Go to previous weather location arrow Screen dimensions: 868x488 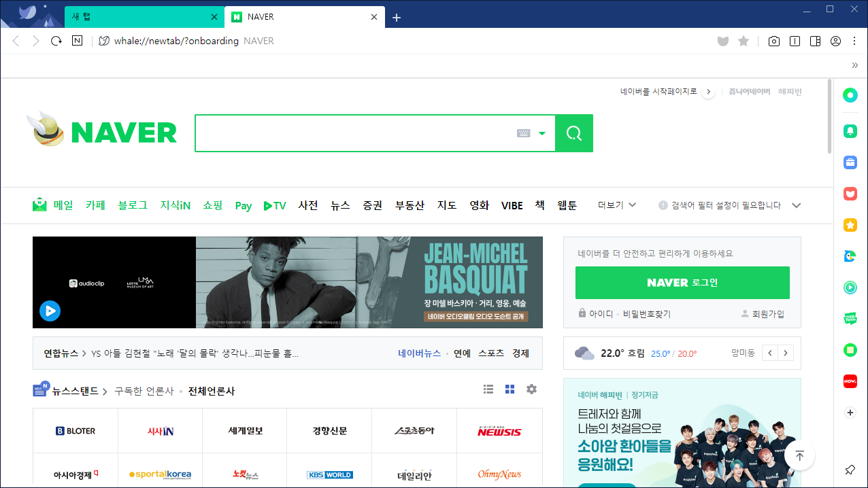coord(770,353)
